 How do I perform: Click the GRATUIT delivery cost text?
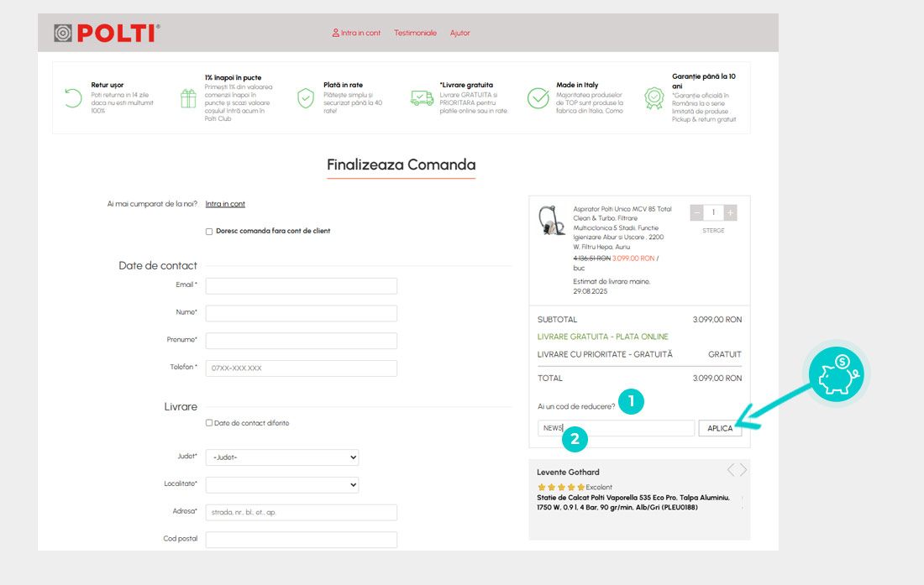point(725,354)
